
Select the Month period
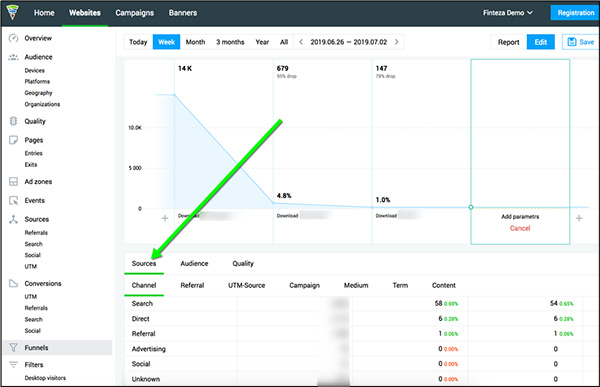[x=196, y=42]
